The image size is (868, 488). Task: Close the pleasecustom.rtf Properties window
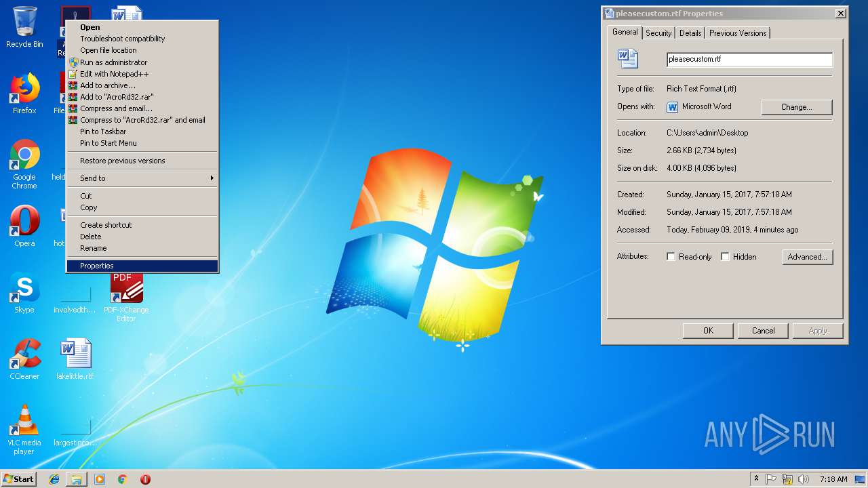pos(840,13)
